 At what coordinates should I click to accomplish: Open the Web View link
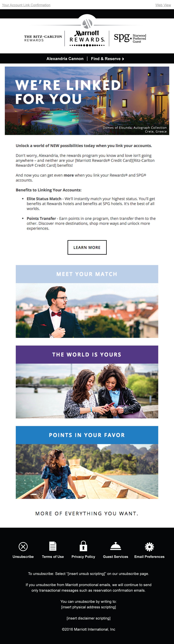163,5
